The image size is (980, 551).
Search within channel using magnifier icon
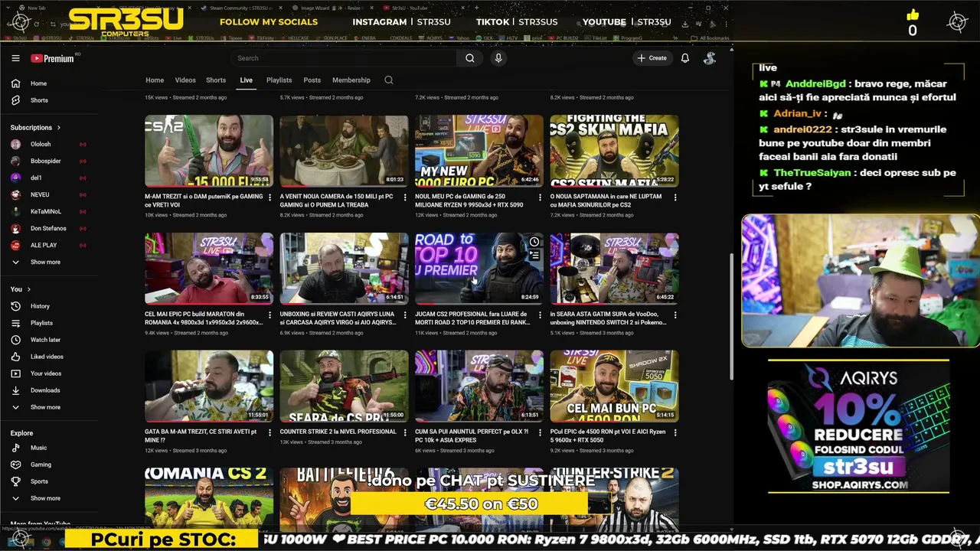(x=389, y=80)
